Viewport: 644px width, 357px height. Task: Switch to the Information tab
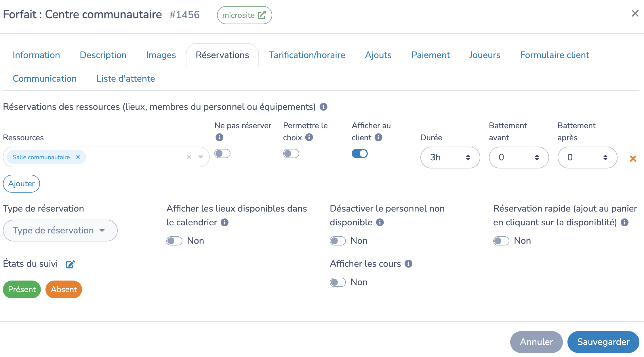(36, 55)
